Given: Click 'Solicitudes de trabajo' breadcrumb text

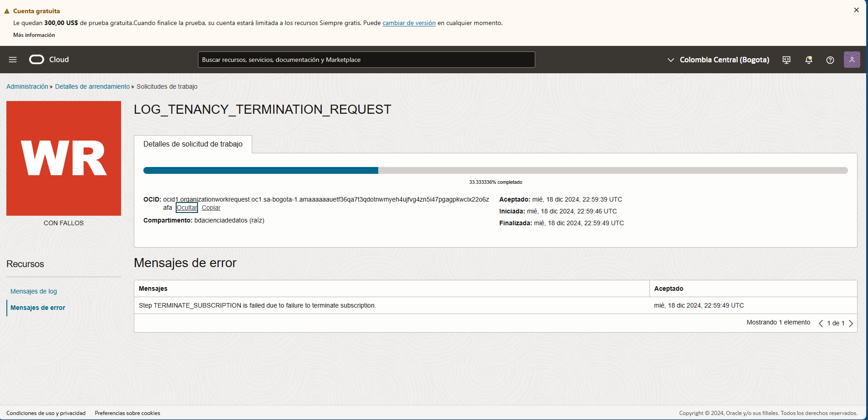Looking at the screenshot, I should click(167, 86).
